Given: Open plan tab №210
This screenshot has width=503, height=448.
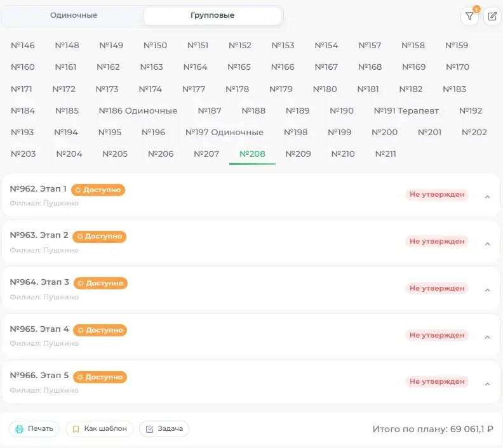Looking at the screenshot, I should 343,154.
